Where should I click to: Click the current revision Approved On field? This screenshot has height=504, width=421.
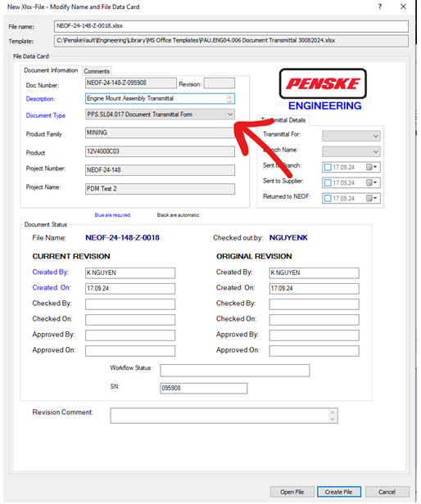point(130,351)
